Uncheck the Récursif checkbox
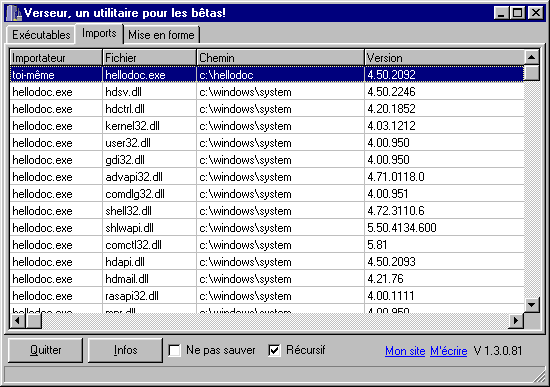550x387 pixels. (274, 350)
